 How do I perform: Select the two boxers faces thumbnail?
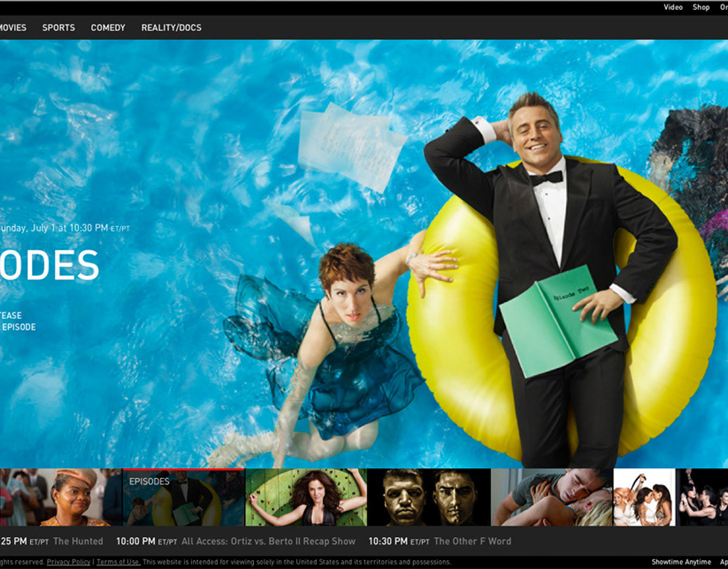[429, 497]
